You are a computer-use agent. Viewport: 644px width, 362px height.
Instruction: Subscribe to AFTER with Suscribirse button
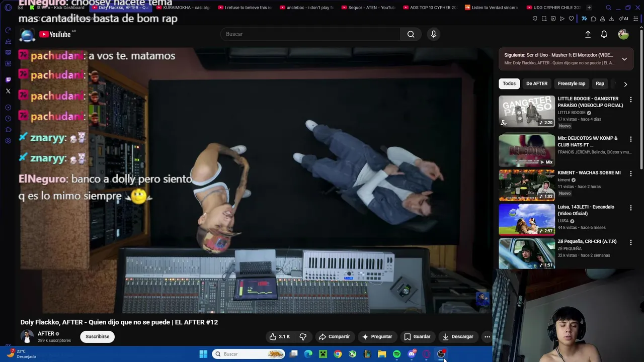(97, 337)
